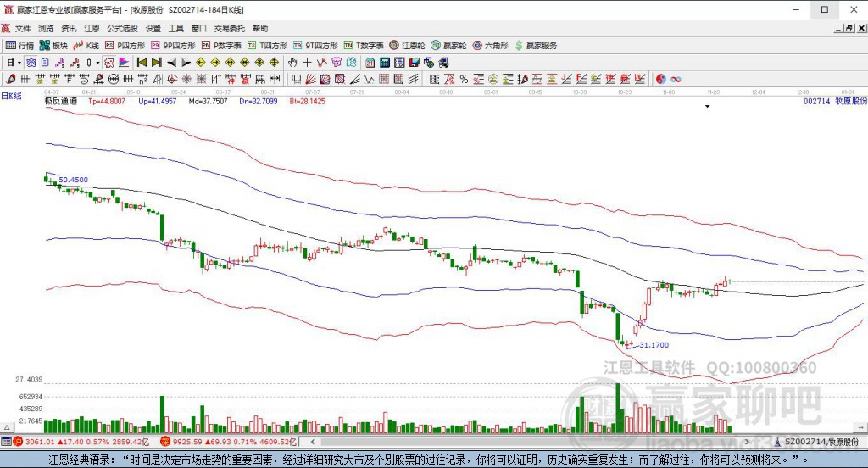Screen dimensions: 868x468
Task: Jump to first bar with skip-to-start arrow
Action: point(142,63)
